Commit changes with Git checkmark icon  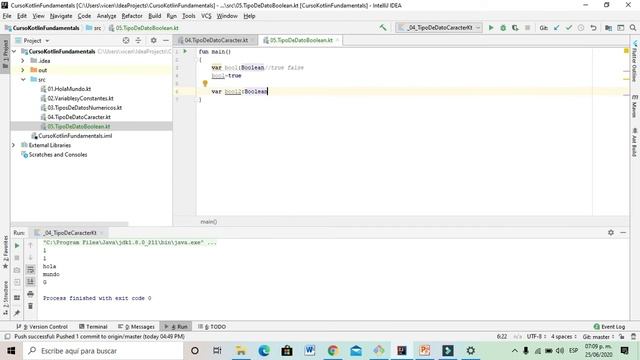point(569,28)
